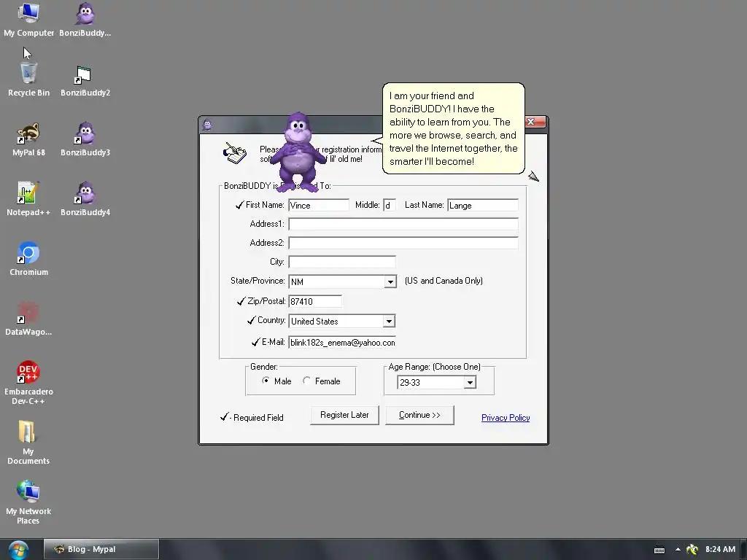Launch the BonziBuddy3 shortcut
Image resolution: width=747 pixels, height=560 pixels.
85,140
